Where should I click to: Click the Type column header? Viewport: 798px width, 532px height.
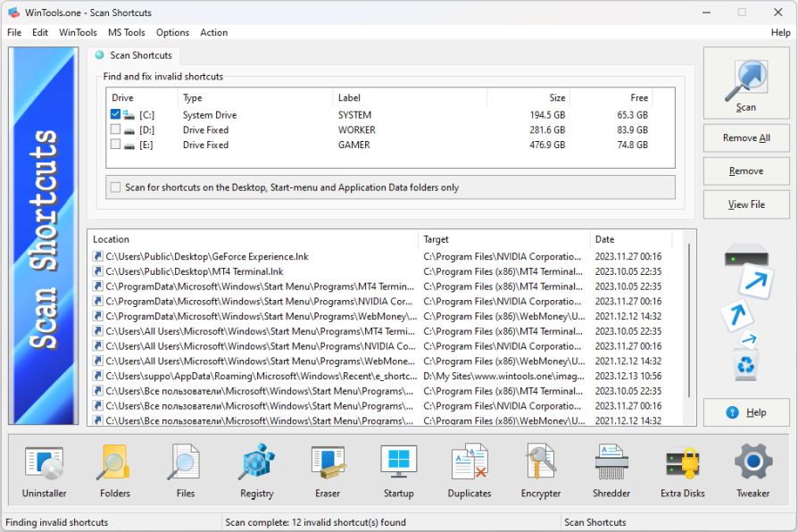click(255, 98)
